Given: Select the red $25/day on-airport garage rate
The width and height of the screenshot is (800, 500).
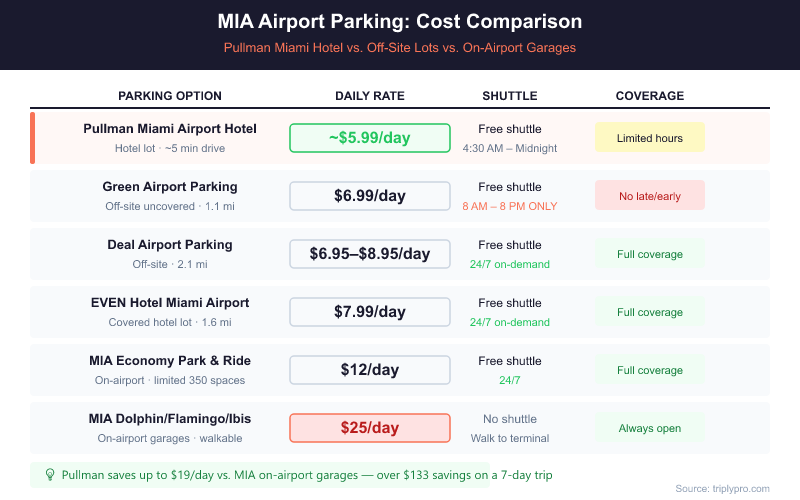Looking at the screenshot, I should click(370, 428).
